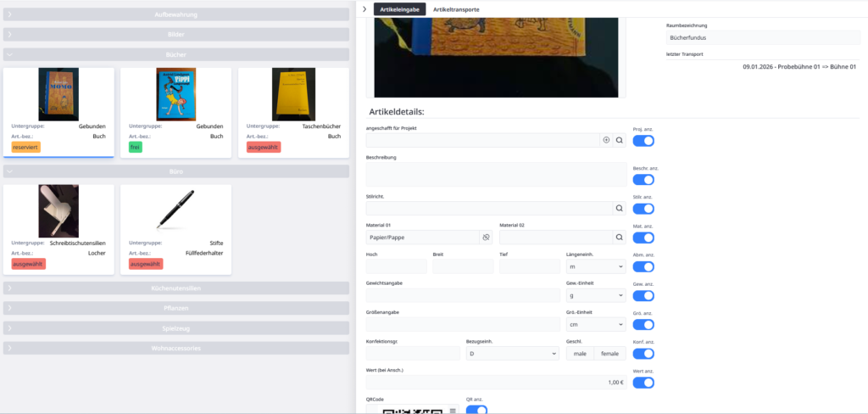This screenshot has width=868, height=414.
Task: Choose the male gender button
Action: pos(580,354)
